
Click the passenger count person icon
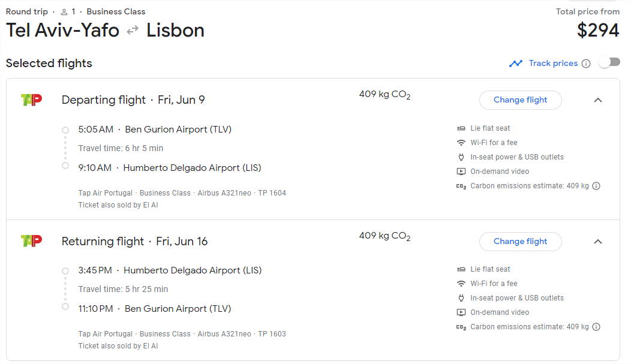[x=64, y=12]
